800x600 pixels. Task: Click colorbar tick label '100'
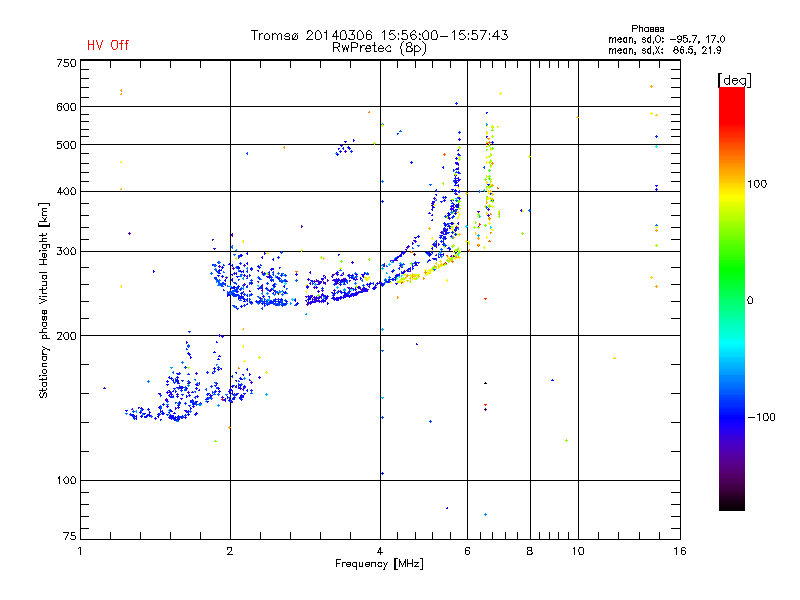pos(757,184)
